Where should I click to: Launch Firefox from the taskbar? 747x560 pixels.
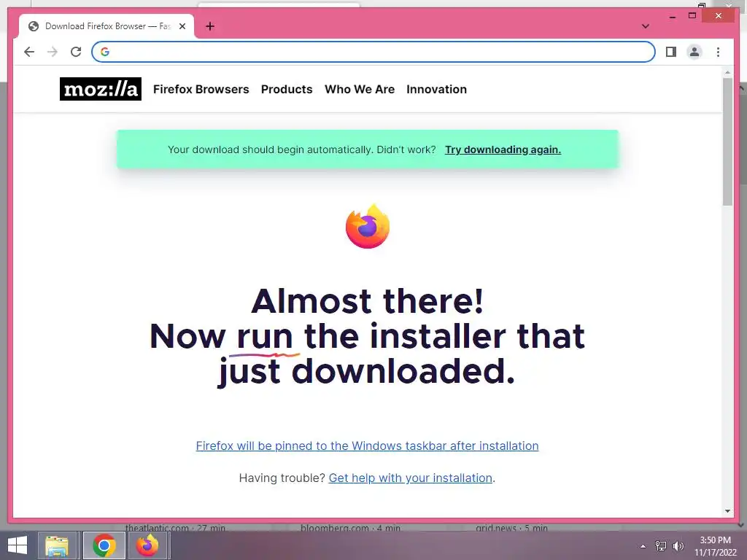coord(147,545)
